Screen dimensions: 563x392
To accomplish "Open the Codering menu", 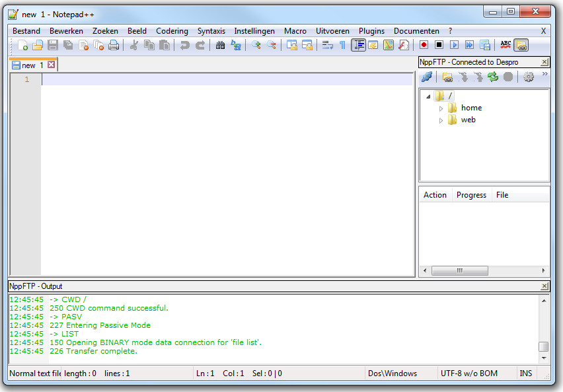I will (x=172, y=31).
